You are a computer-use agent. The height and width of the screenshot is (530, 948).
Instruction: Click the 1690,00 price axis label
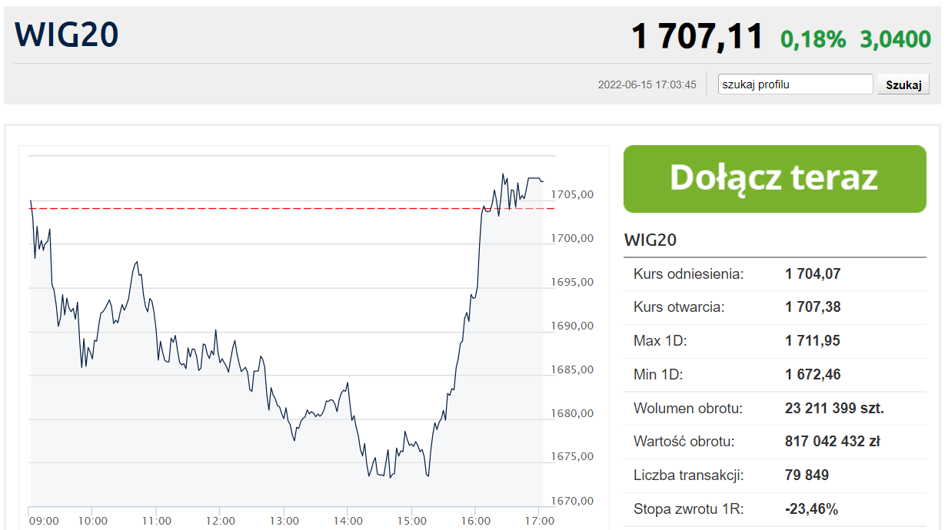[572, 326]
